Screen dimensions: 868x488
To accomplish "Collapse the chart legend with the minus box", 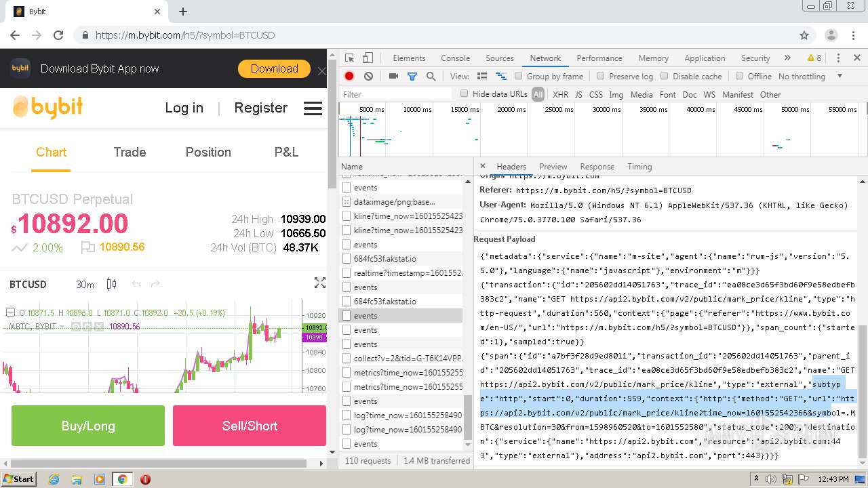I will coord(10,312).
